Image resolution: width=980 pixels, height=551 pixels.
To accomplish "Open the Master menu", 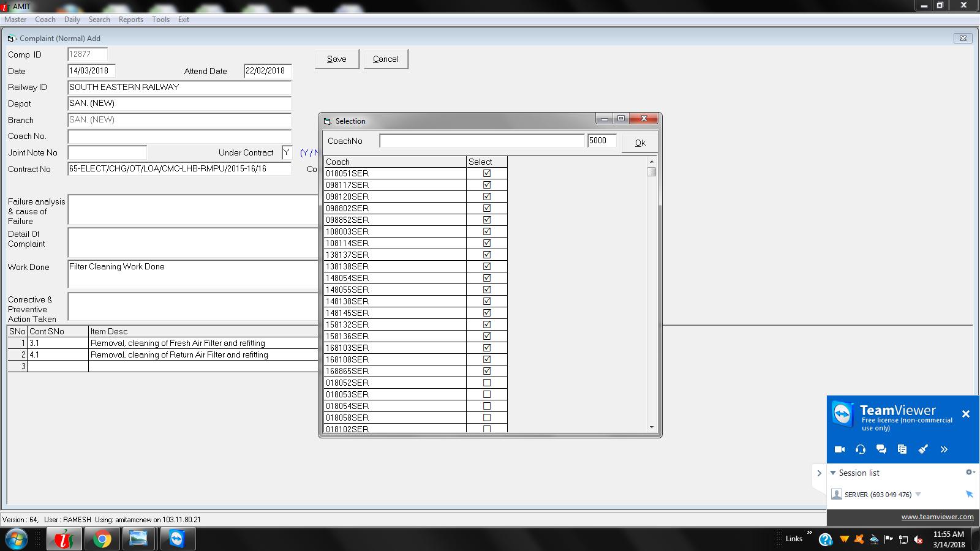I will click(x=15, y=20).
